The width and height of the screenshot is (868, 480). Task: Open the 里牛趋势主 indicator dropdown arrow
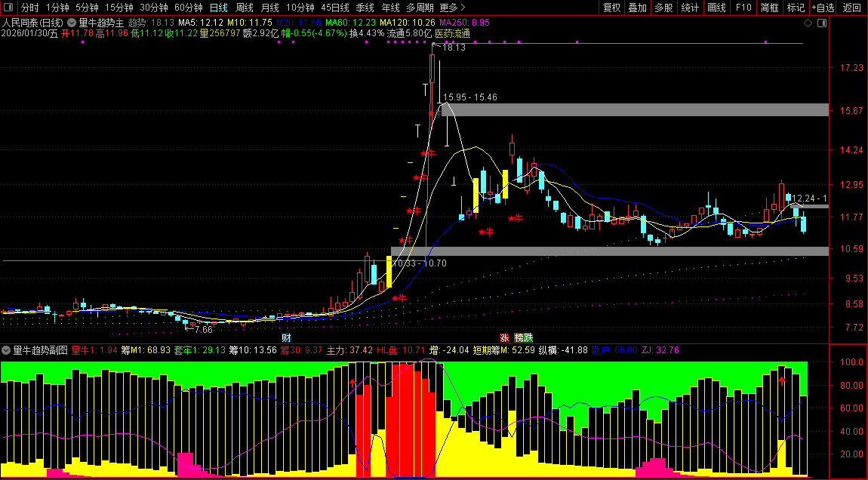tap(72, 23)
